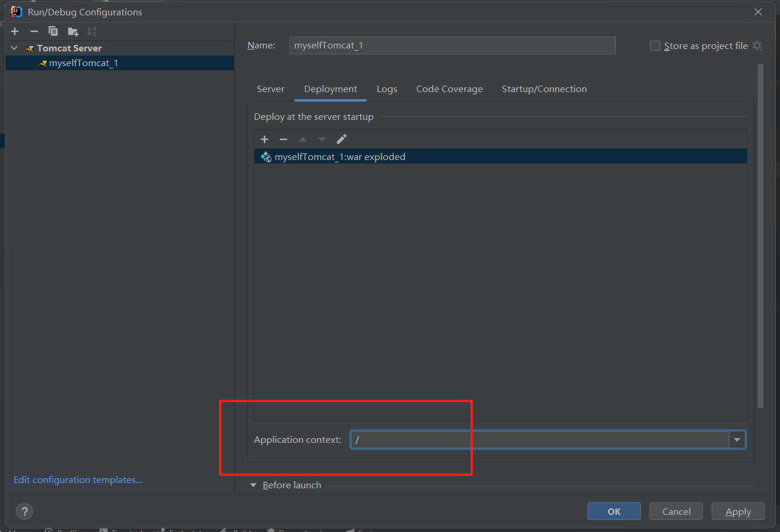Image resolution: width=780 pixels, height=532 pixels.
Task: Click the Apply button
Action: point(738,511)
